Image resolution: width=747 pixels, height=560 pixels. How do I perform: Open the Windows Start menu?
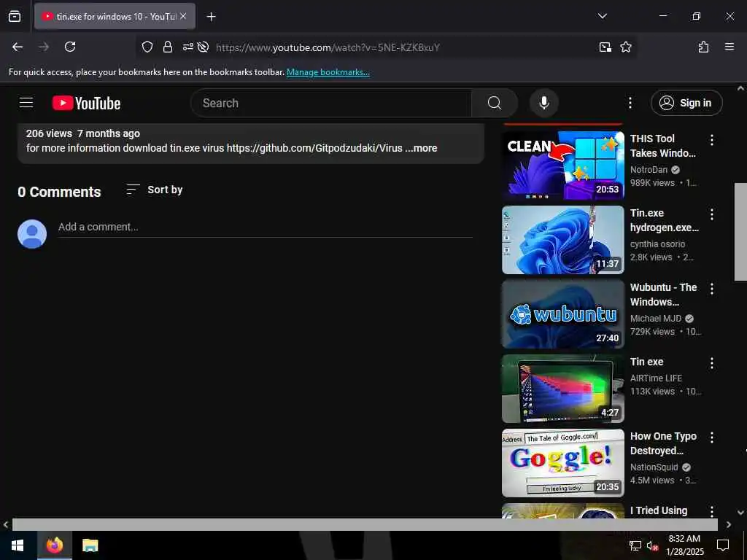pos(18,545)
